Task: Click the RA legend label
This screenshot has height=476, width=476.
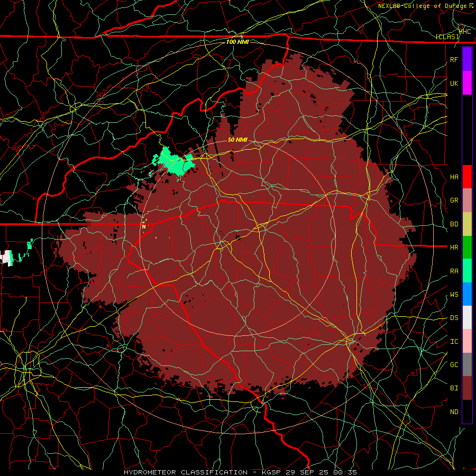Action: [454, 271]
